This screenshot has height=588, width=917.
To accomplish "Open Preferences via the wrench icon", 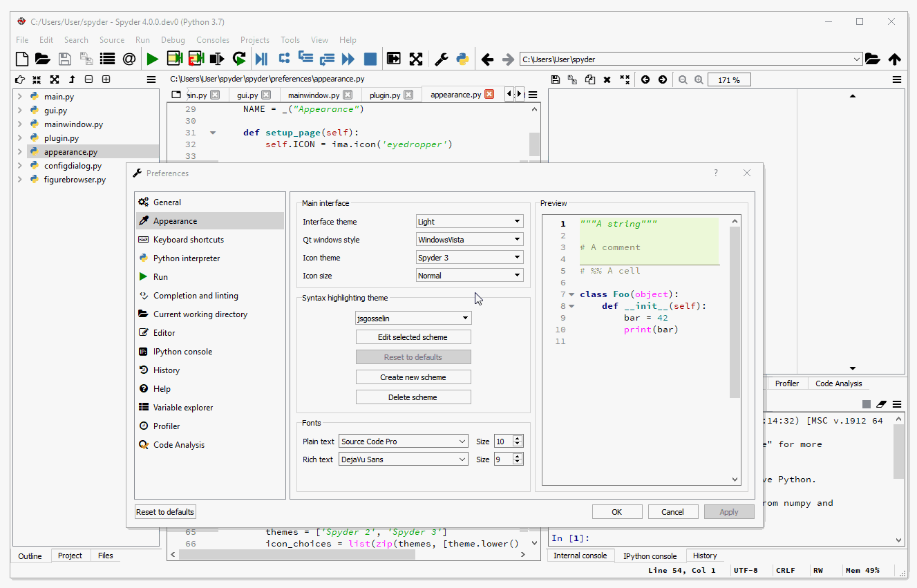I will click(x=441, y=59).
